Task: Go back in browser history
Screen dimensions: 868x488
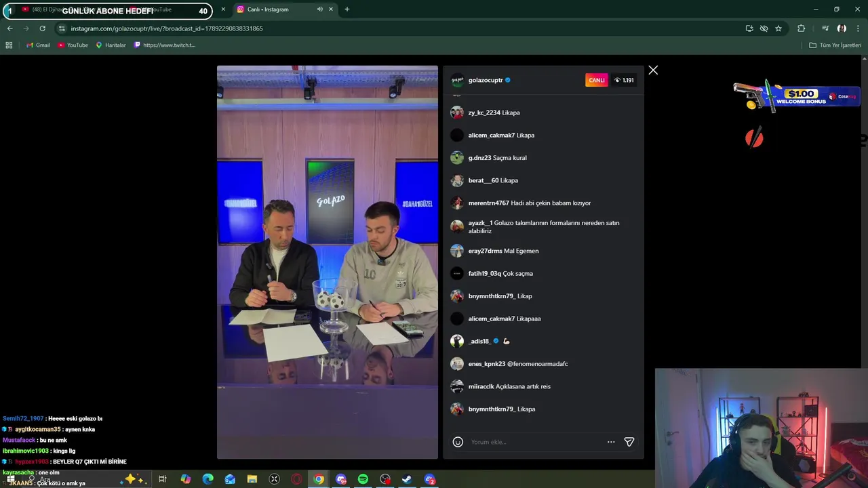Action: coord(9,28)
